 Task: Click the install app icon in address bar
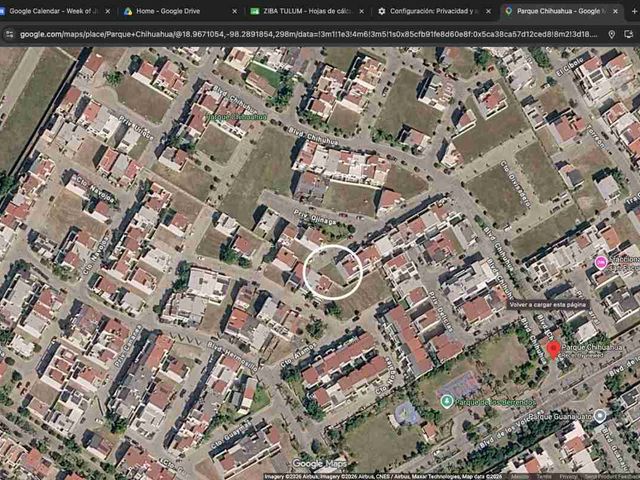(x=629, y=35)
